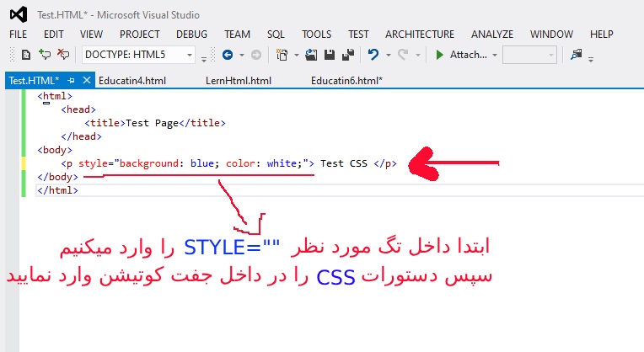The image size is (644, 352).
Task: Open the DOCTYPE: HTML5 dropdown
Action: point(138,55)
